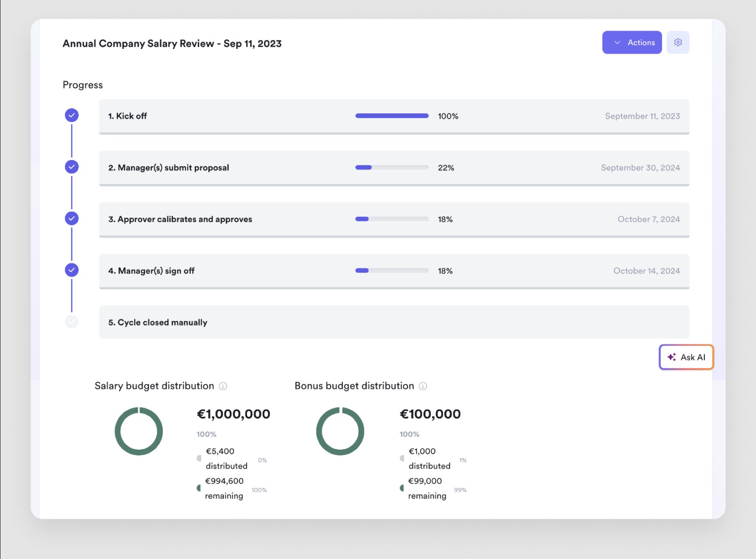Click the greyed Cycle closed step circle
The image size is (756, 559).
click(x=72, y=322)
